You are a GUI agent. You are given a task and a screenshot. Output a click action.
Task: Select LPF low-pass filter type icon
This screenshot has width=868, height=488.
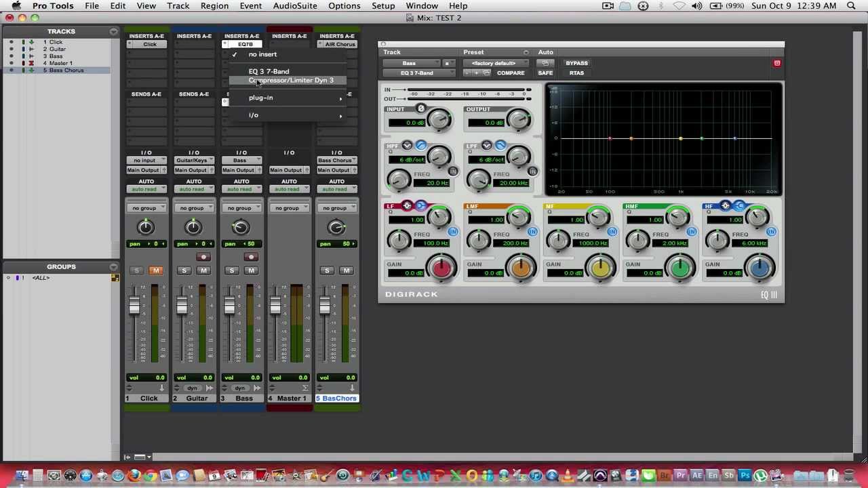coord(500,146)
